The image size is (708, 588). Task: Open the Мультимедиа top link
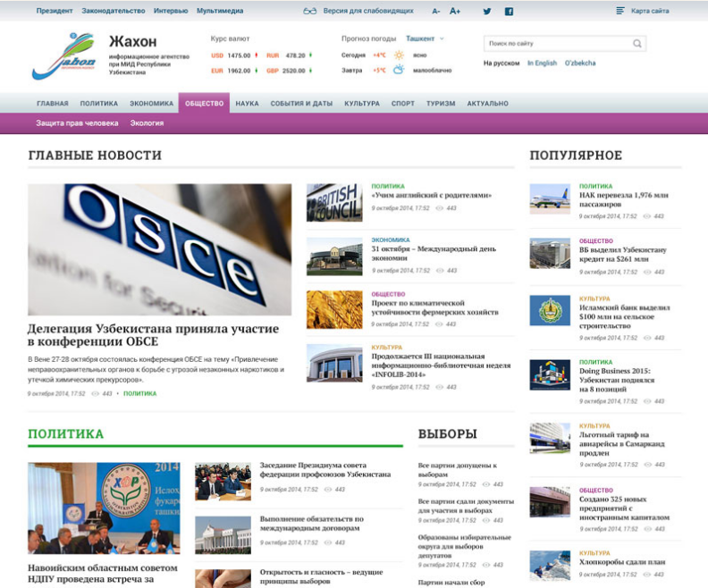coord(220,11)
